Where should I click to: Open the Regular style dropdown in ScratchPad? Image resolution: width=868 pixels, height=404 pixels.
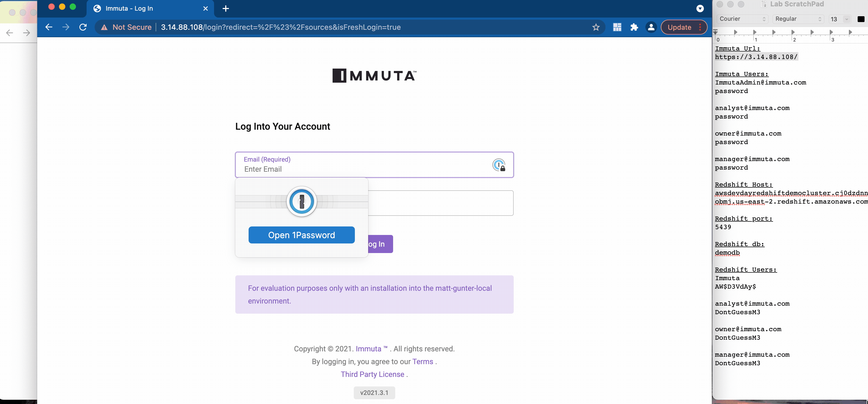pos(798,19)
